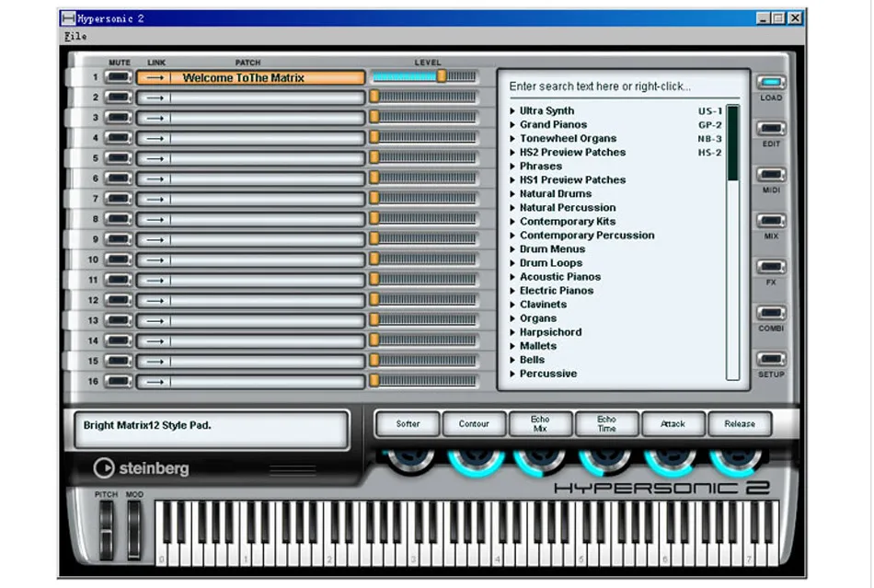The image size is (874, 588).
Task: Click the Contour knob label button
Action: [474, 424]
